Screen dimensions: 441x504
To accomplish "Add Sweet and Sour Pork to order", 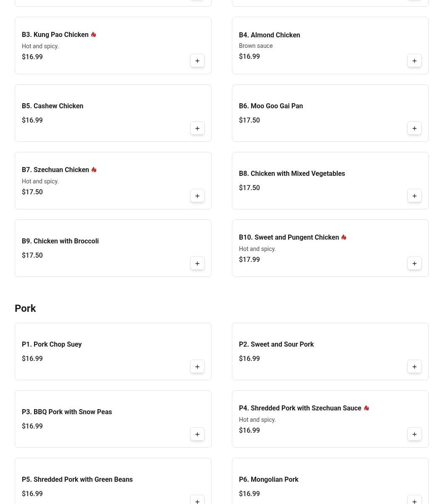I will [415, 367].
